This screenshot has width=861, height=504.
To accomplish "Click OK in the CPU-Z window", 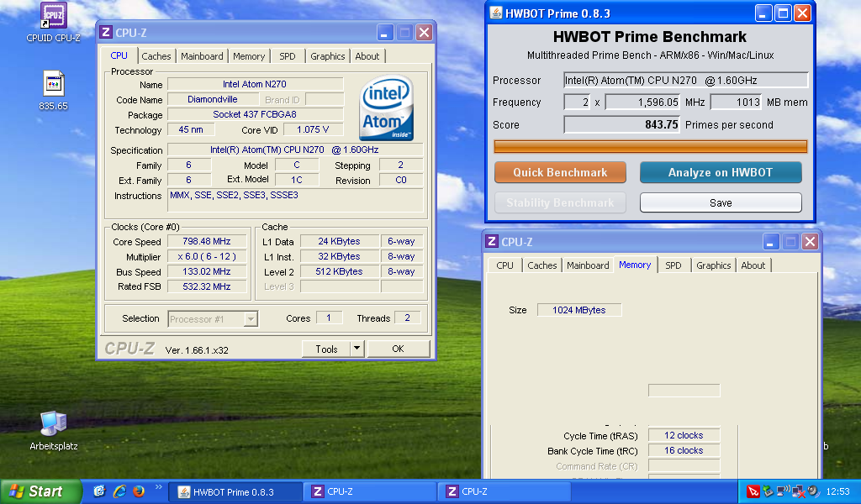I will click(x=398, y=349).
